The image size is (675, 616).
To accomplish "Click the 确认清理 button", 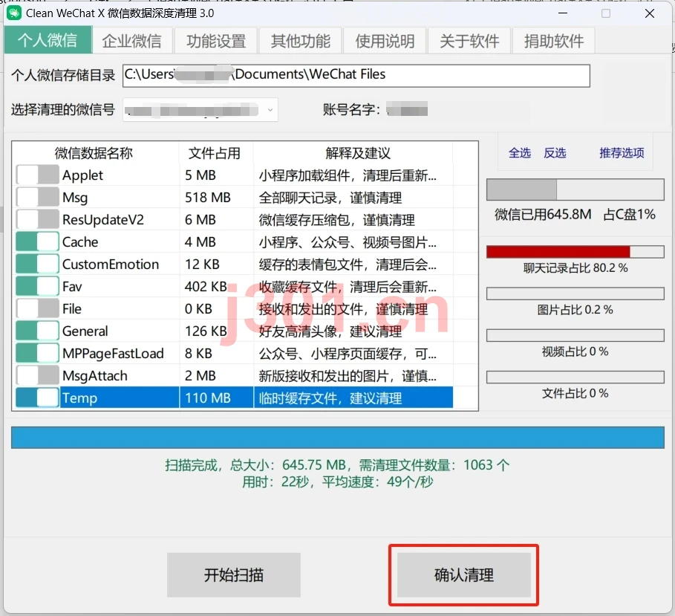I will click(x=463, y=575).
